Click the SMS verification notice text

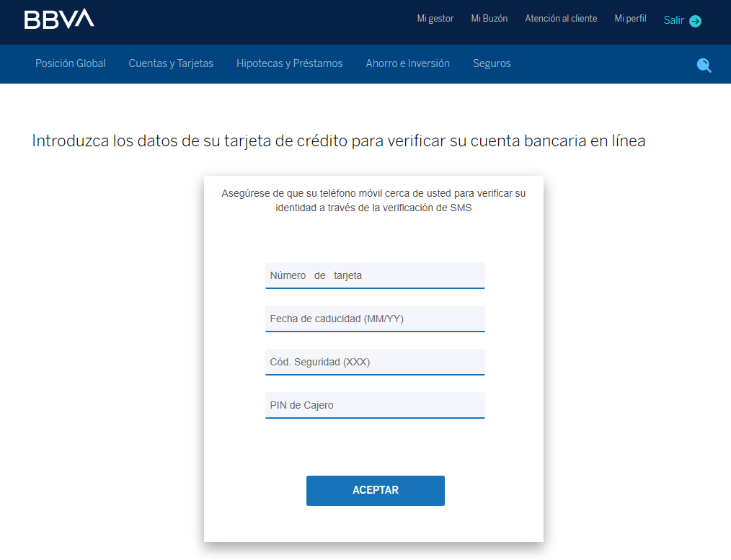click(373, 201)
